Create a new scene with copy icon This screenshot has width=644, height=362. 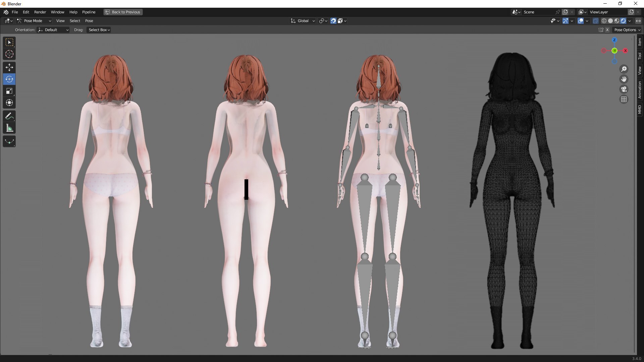(565, 12)
